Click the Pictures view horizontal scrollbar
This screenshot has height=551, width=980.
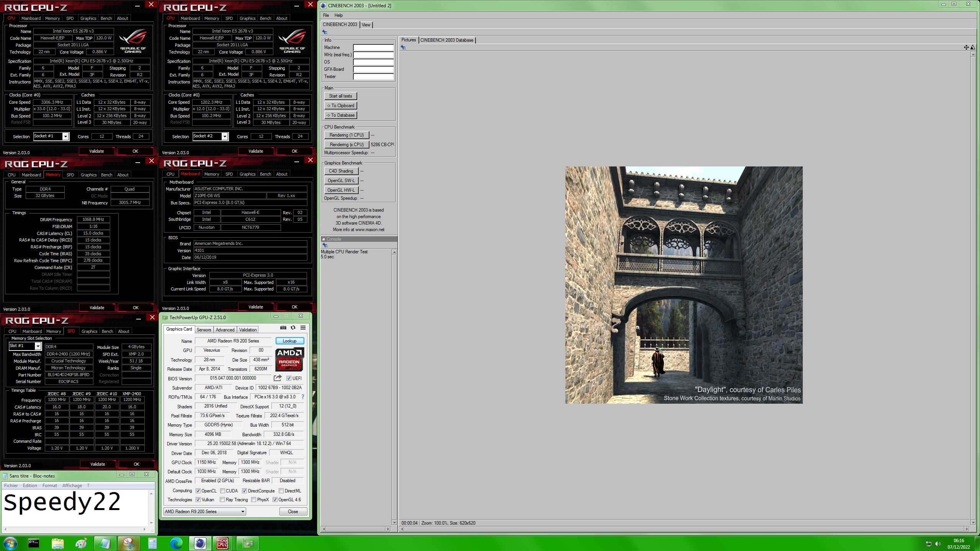tap(684, 529)
